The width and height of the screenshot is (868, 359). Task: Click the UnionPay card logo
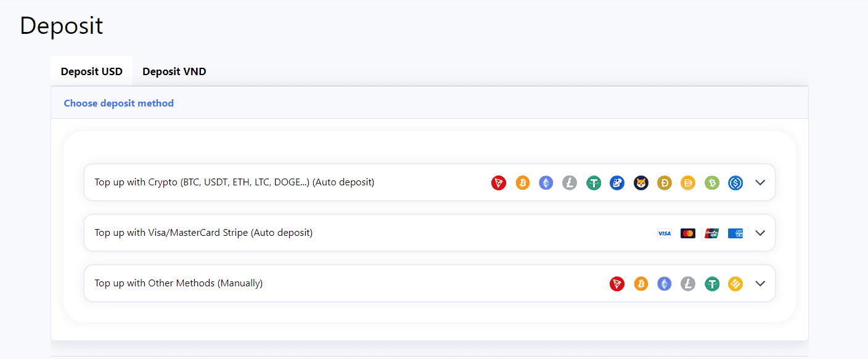coord(712,233)
